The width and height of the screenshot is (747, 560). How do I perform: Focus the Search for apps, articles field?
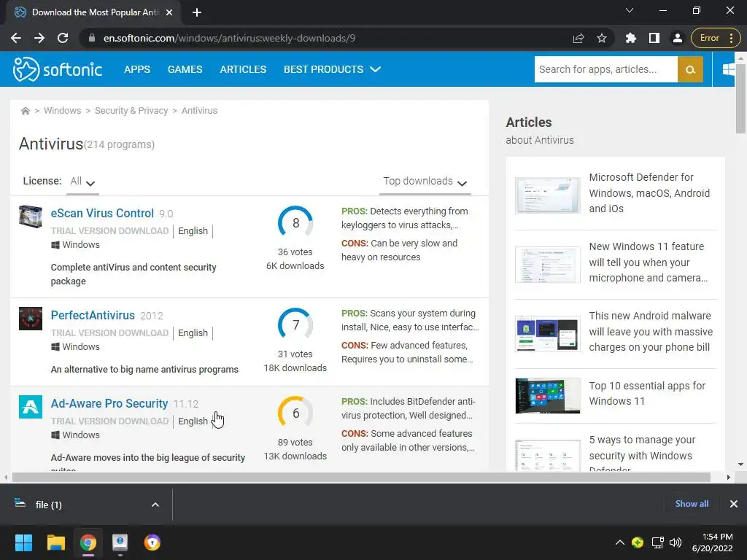click(x=605, y=69)
